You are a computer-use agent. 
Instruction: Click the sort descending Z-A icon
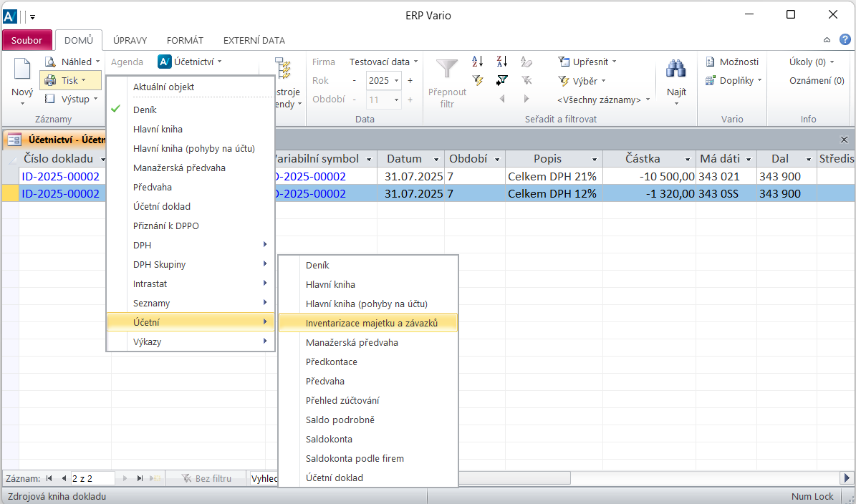pos(502,62)
